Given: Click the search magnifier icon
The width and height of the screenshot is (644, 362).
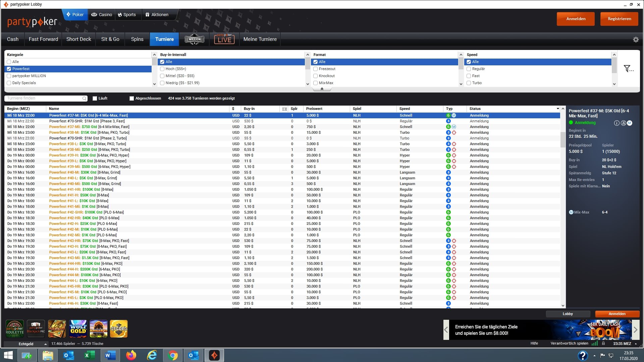Looking at the screenshot, I should point(84,99).
